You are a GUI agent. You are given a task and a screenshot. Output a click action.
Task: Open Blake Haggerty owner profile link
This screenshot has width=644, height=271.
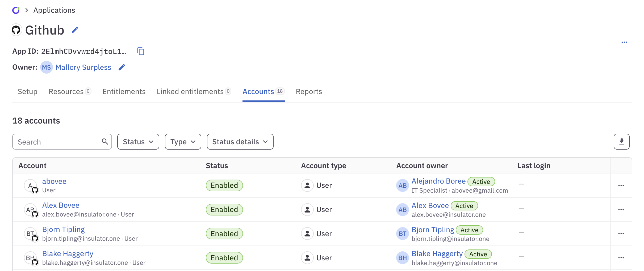437,253
